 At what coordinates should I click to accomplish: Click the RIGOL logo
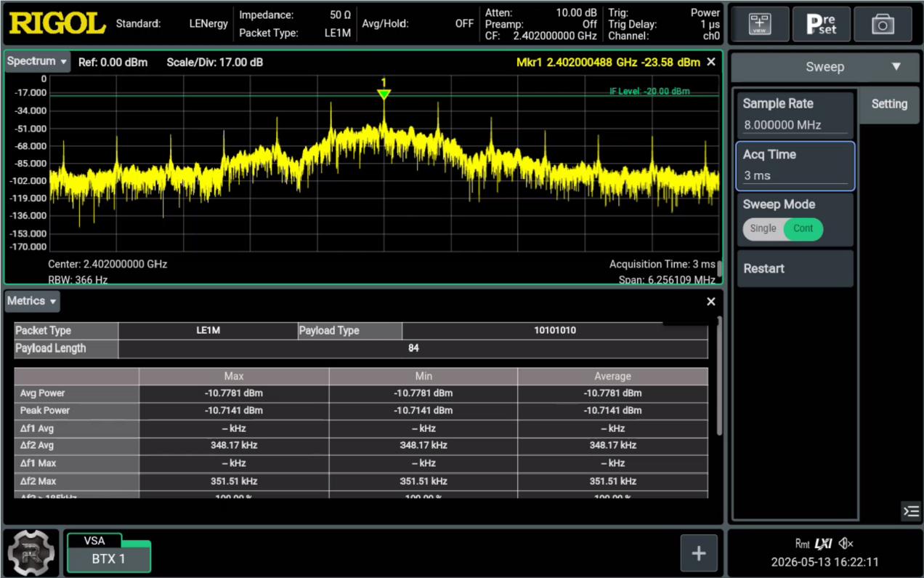(x=57, y=24)
